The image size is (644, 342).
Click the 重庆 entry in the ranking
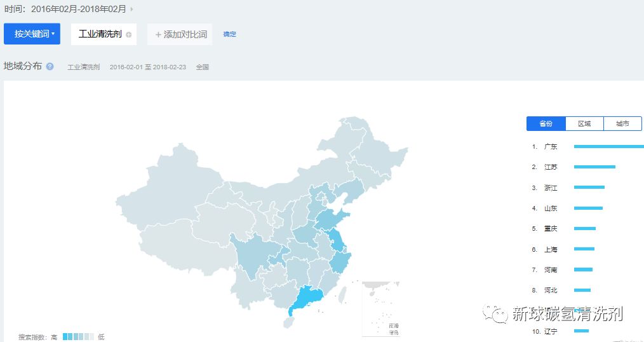pos(551,229)
